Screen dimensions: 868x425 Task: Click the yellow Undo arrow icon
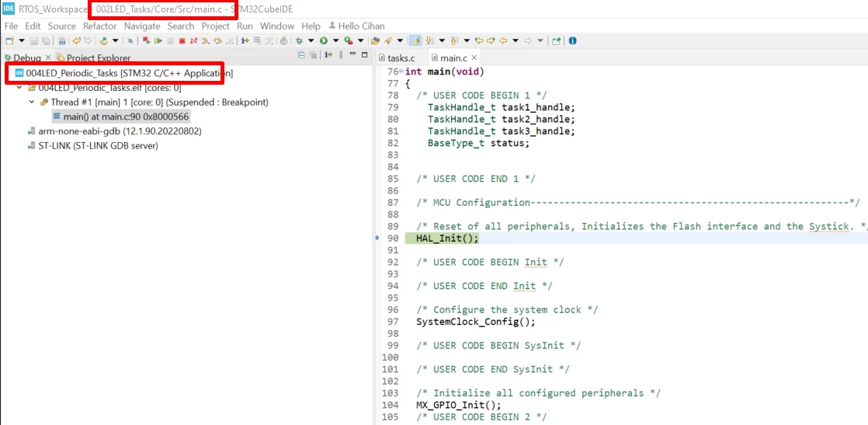click(x=76, y=40)
